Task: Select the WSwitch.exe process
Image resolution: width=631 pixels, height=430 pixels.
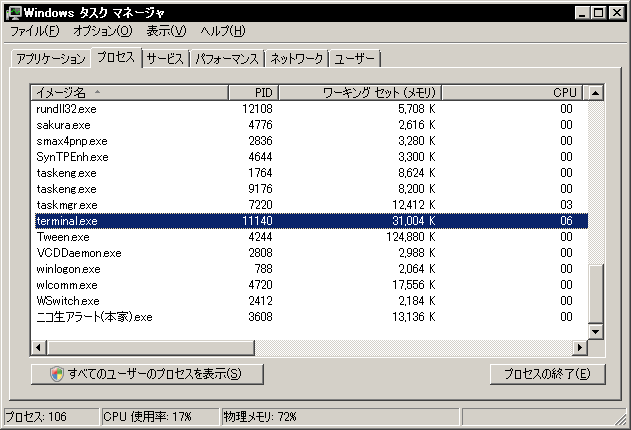Action: 311,301
